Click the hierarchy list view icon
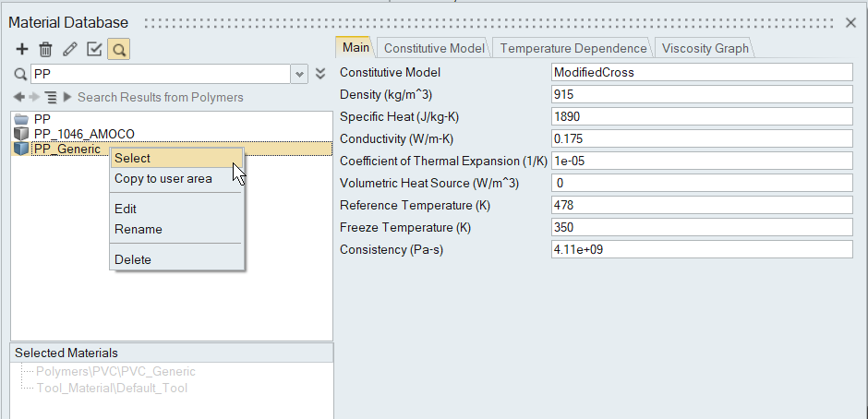 pyautogui.click(x=51, y=97)
